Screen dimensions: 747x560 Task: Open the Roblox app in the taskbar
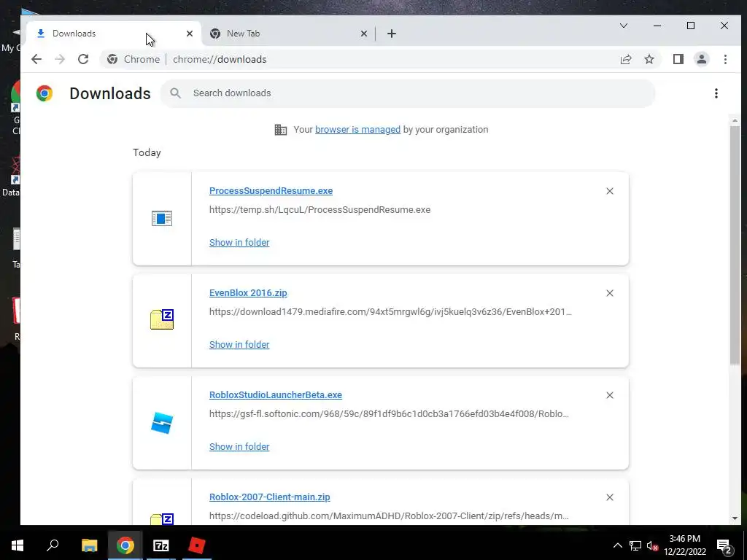pyautogui.click(x=197, y=545)
